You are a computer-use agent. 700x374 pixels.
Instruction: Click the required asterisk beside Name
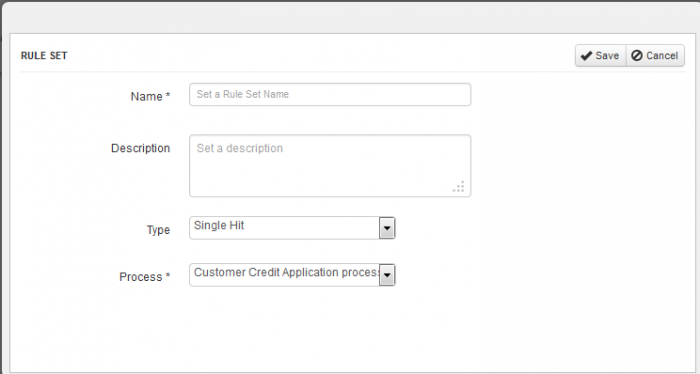(x=168, y=95)
